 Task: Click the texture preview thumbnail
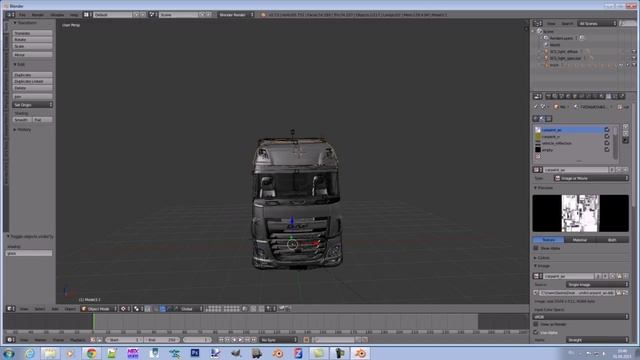580,213
